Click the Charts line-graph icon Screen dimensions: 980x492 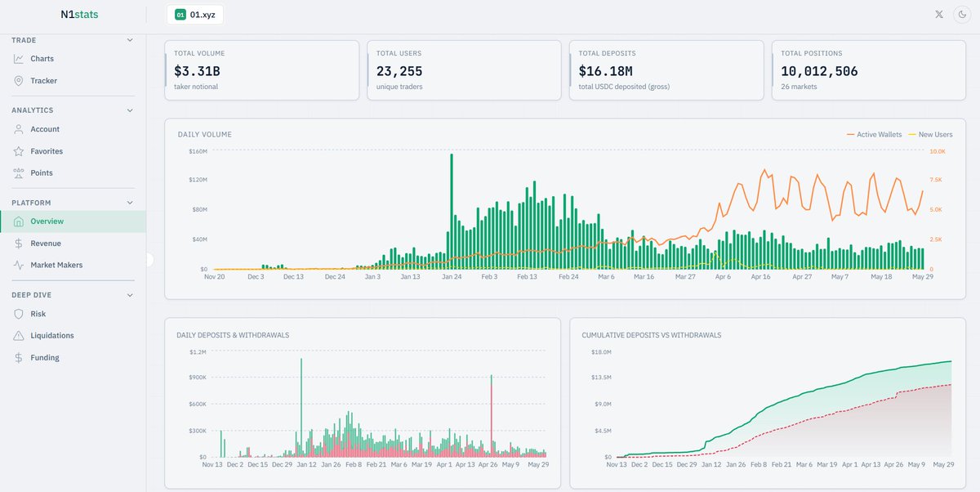19,59
